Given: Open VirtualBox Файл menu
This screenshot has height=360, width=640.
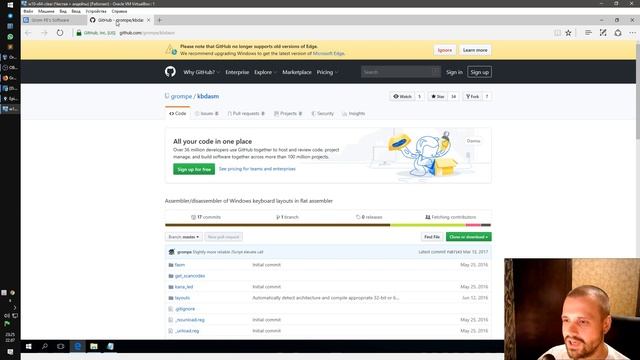Looking at the screenshot, I should point(28,11).
